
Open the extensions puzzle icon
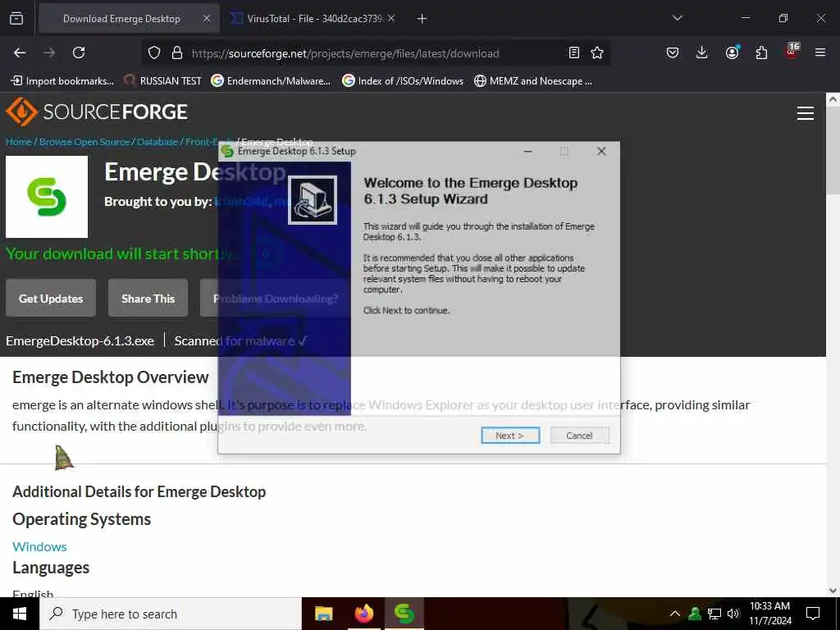[761, 52]
